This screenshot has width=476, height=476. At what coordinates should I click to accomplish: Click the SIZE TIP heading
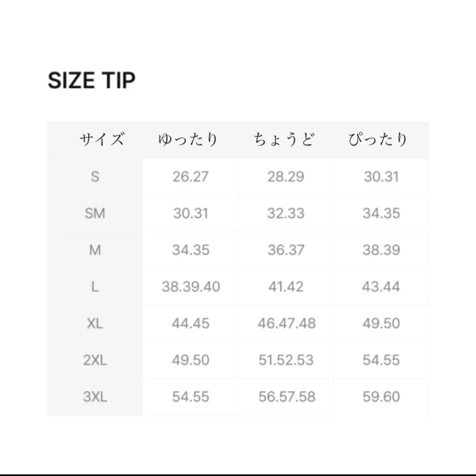92,80
